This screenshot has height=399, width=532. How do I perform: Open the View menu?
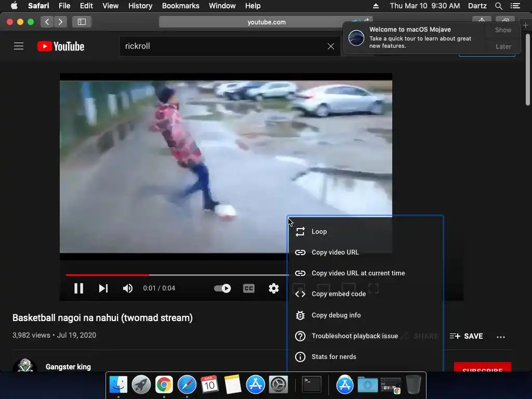point(111,6)
